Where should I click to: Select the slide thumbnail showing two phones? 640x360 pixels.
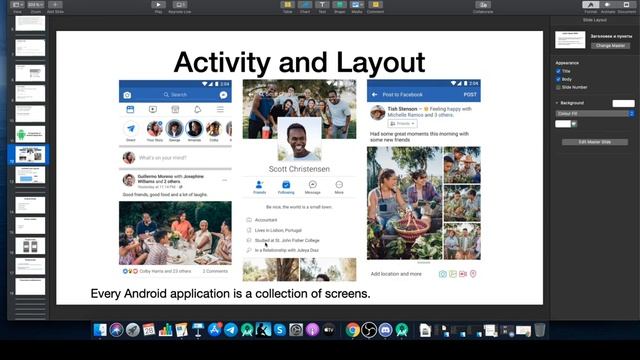click(x=30, y=246)
